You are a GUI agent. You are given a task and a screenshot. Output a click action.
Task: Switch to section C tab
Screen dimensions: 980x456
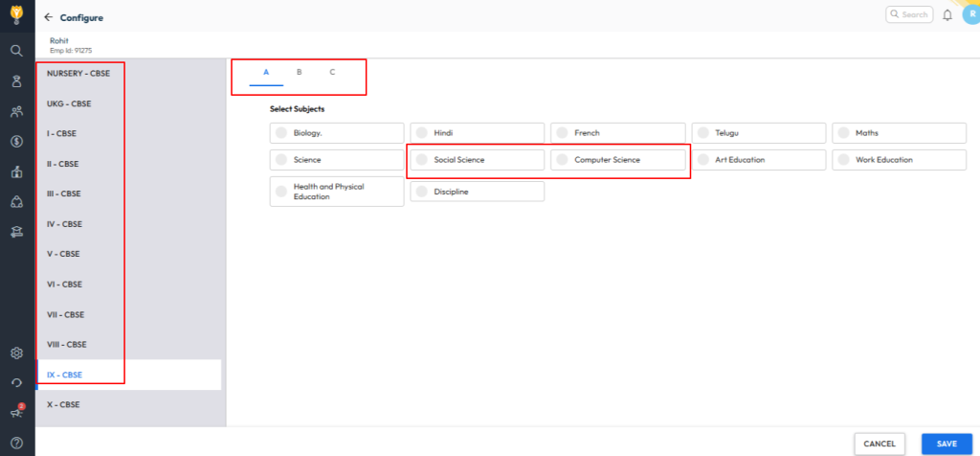pyautogui.click(x=332, y=73)
